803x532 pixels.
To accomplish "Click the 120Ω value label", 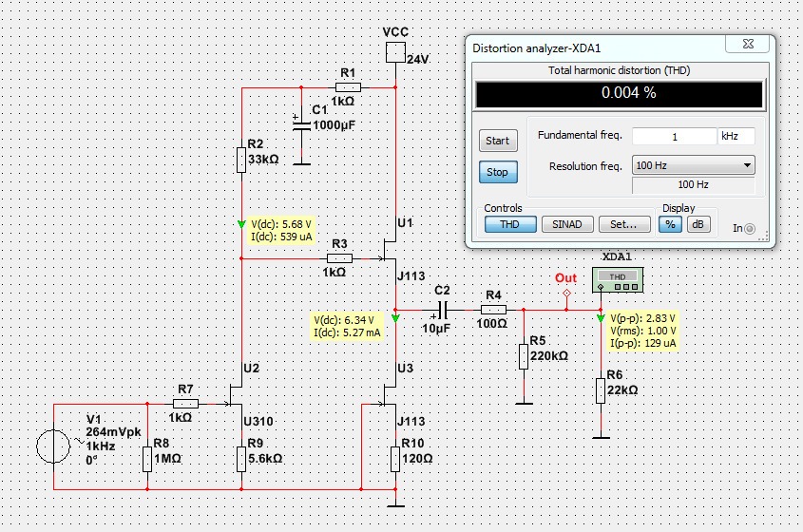I will tap(417, 458).
